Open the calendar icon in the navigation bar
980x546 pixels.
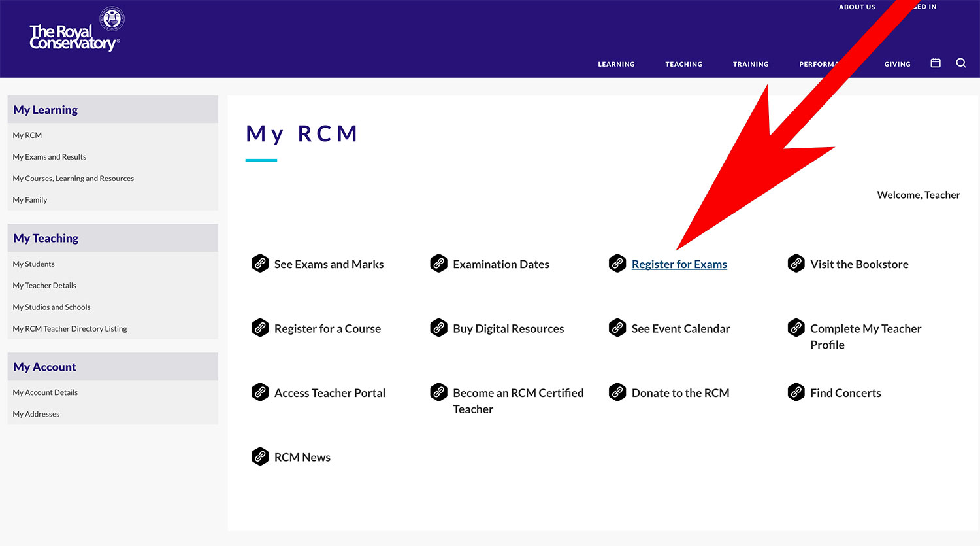[x=935, y=63]
